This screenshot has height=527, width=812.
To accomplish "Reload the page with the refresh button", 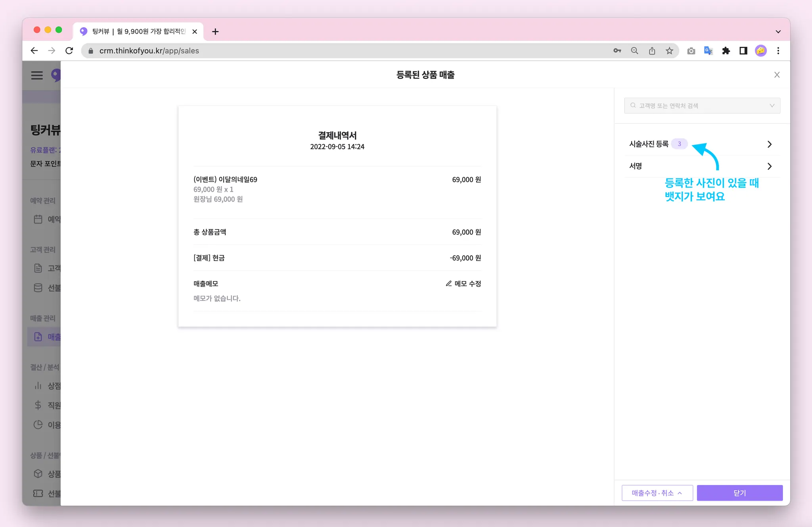I will point(69,51).
